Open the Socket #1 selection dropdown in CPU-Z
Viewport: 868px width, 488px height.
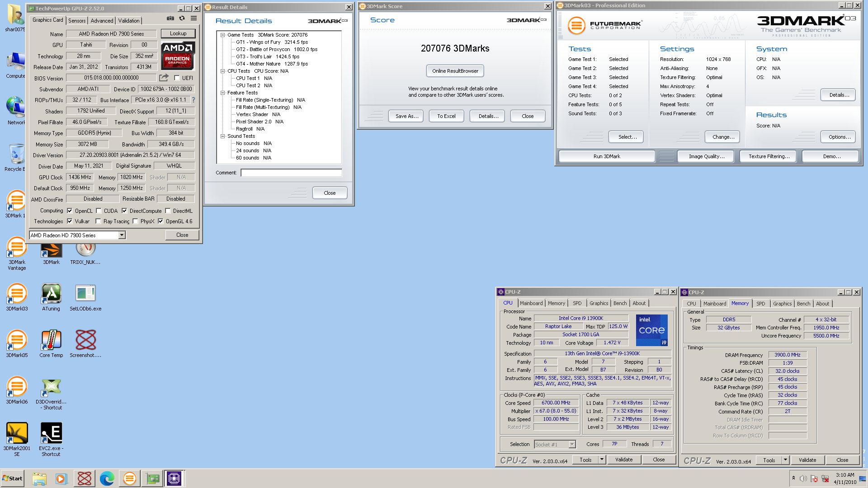coord(572,444)
